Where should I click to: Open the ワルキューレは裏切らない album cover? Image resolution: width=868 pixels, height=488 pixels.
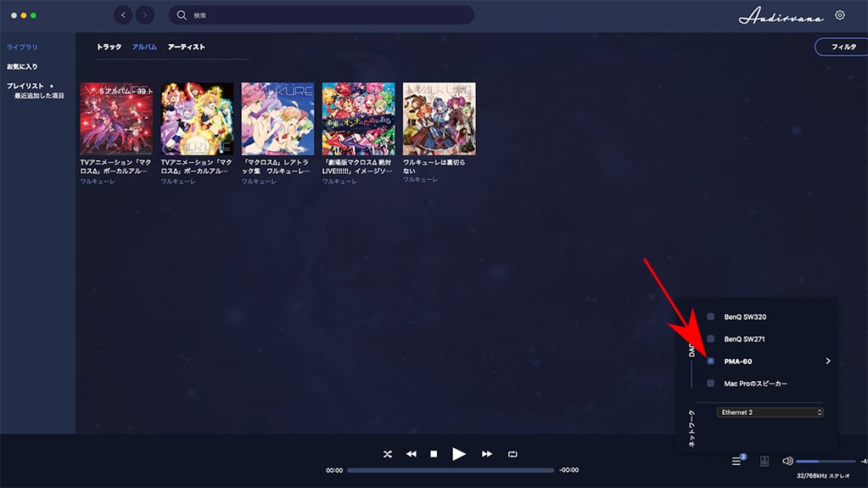click(440, 119)
